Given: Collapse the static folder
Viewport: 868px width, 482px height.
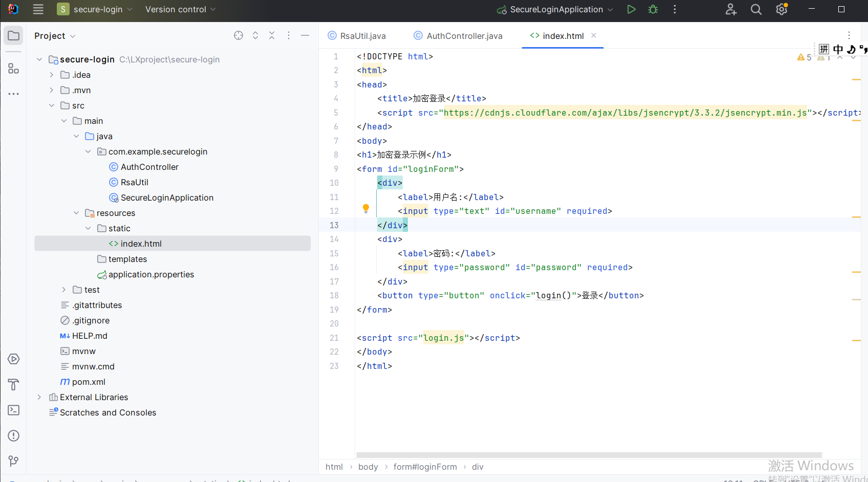Looking at the screenshot, I should point(88,228).
